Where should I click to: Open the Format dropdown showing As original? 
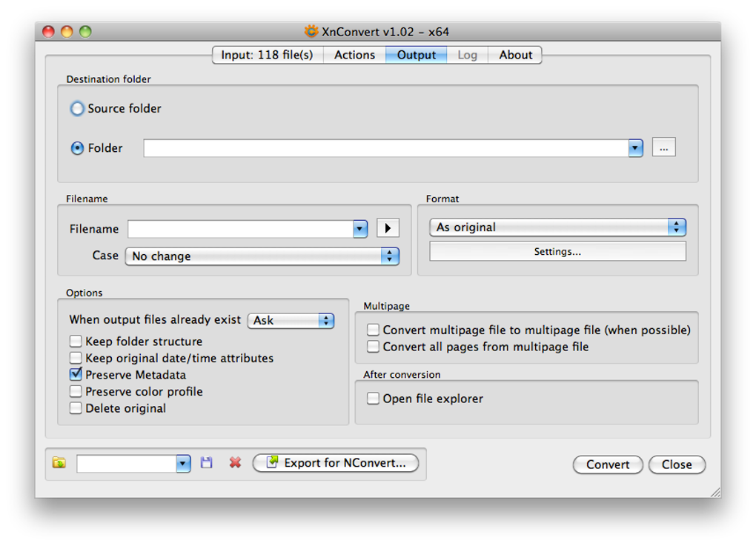tap(558, 227)
